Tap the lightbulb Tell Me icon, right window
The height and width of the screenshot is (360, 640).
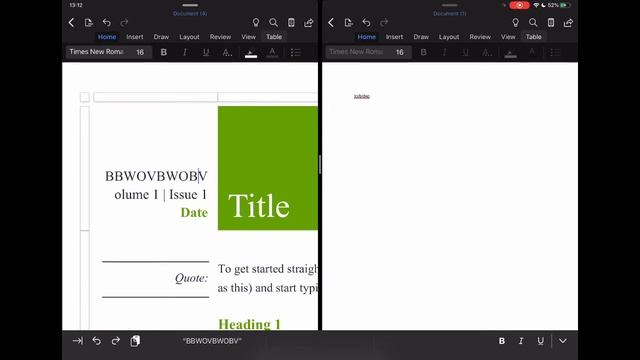click(515, 22)
